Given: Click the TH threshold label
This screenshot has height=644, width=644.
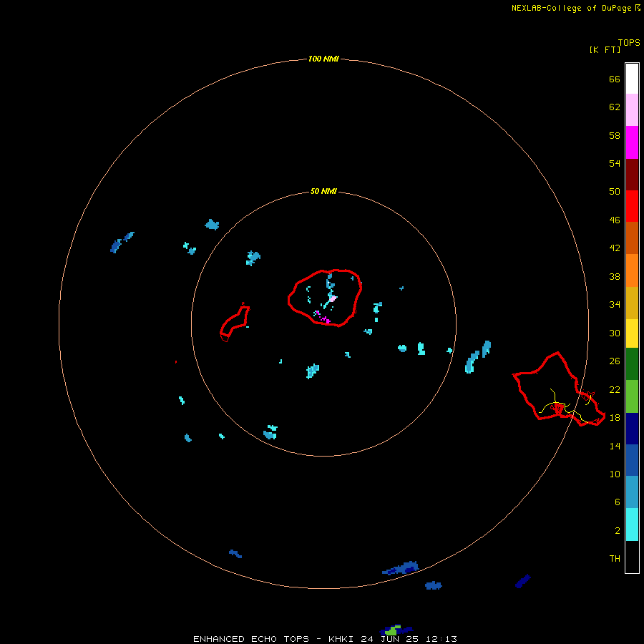Looking at the screenshot, I should [x=615, y=559].
